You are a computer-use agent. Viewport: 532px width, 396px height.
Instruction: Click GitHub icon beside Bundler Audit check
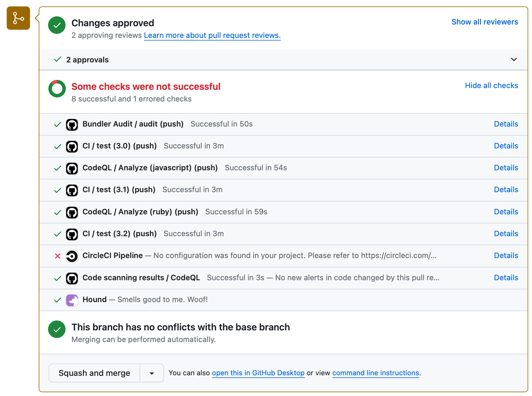(x=72, y=125)
